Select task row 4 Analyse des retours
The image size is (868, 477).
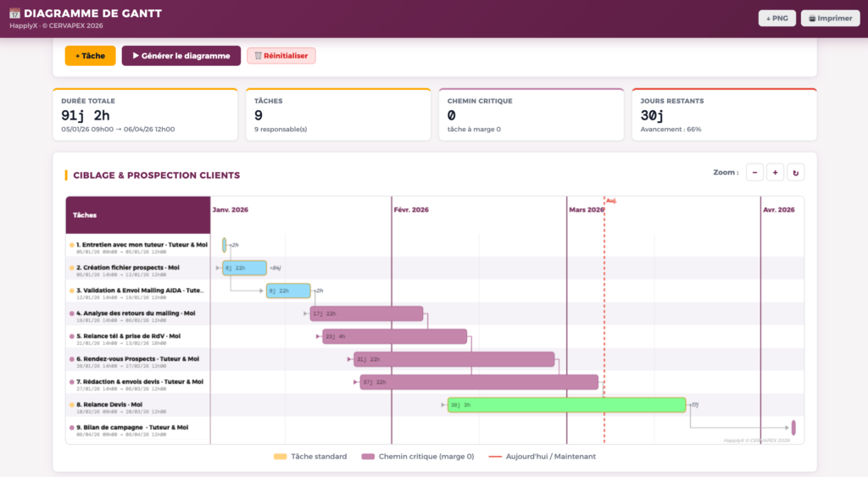point(137,313)
